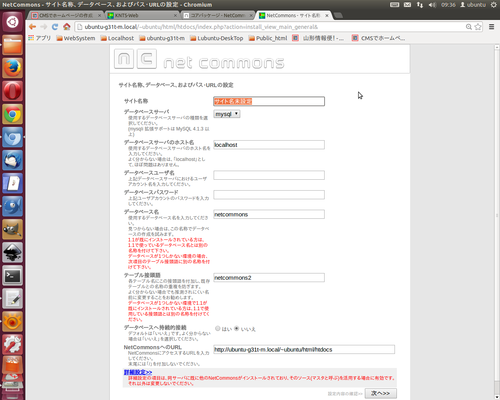Select the いいえ radio for persistent connection
The height and width of the screenshot is (400, 500).
click(x=237, y=328)
